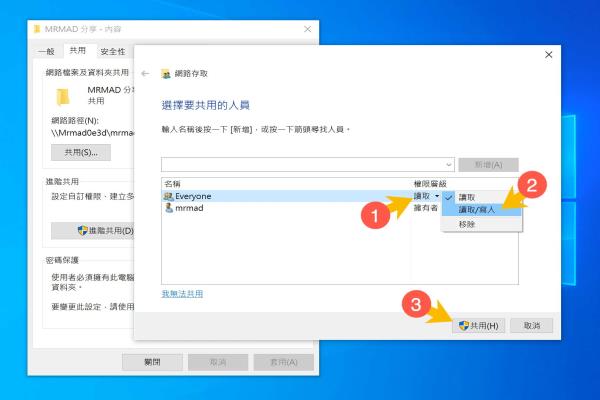Switch to 共用 tab in properties window

click(78, 51)
